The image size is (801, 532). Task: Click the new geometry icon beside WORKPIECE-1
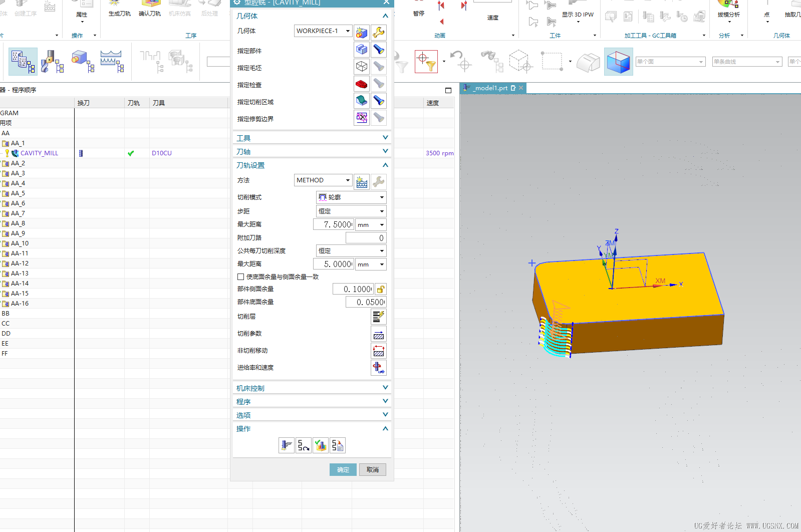(362, 33)
